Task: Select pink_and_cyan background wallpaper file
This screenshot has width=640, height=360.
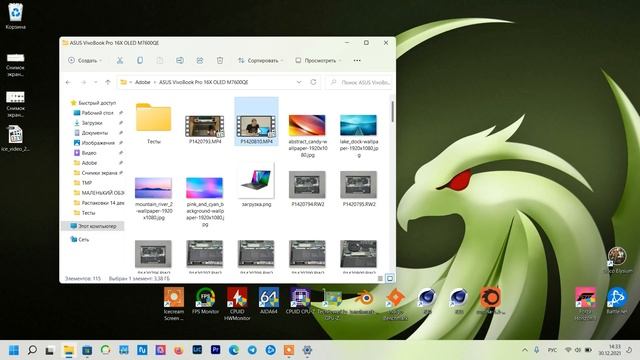Action: (205, 202)
